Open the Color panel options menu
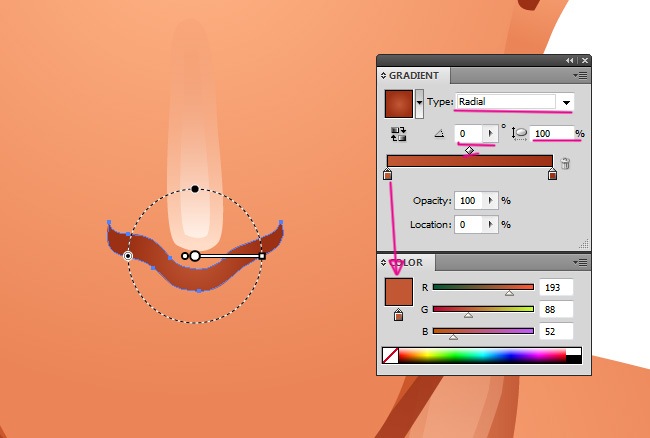The image size is (650, 438). 580,262
